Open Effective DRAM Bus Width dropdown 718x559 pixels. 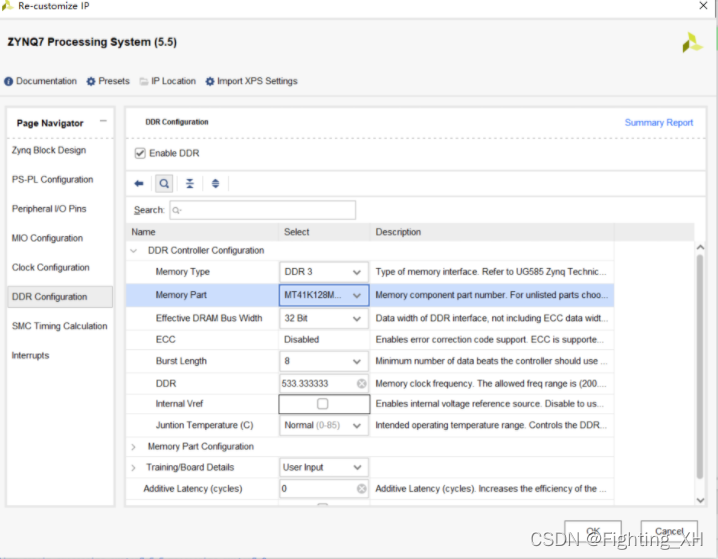[x=324, y=319]
